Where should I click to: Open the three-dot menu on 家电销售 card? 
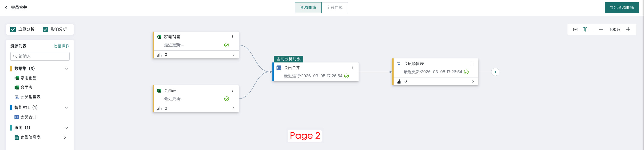tap(232, 37)
